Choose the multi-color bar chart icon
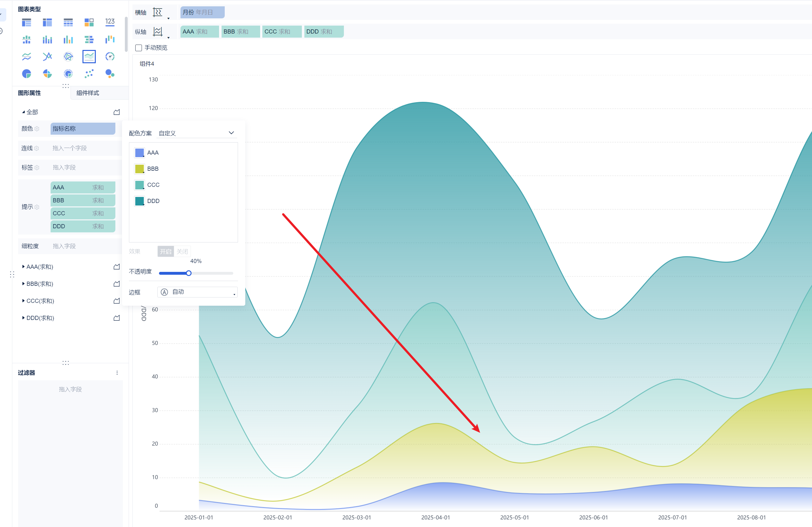The width and height of the screenshot is (812, 527). pyautogui.click(x=68, y=39)
